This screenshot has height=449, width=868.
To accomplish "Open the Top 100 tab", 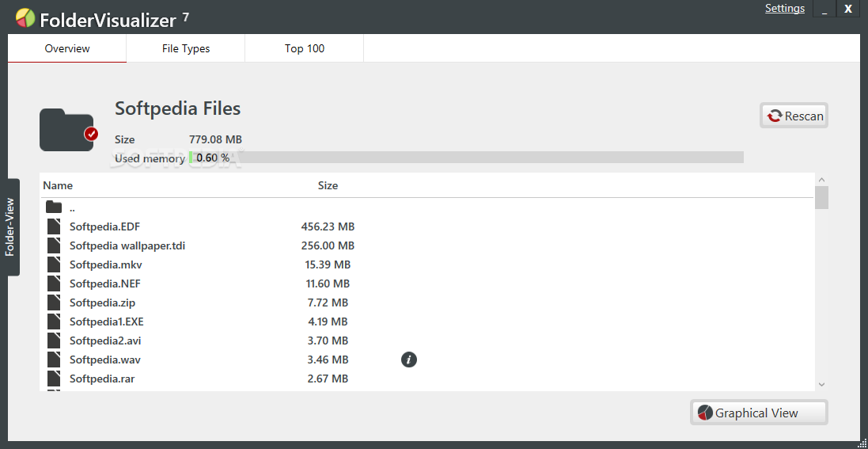I will (305, 48).
